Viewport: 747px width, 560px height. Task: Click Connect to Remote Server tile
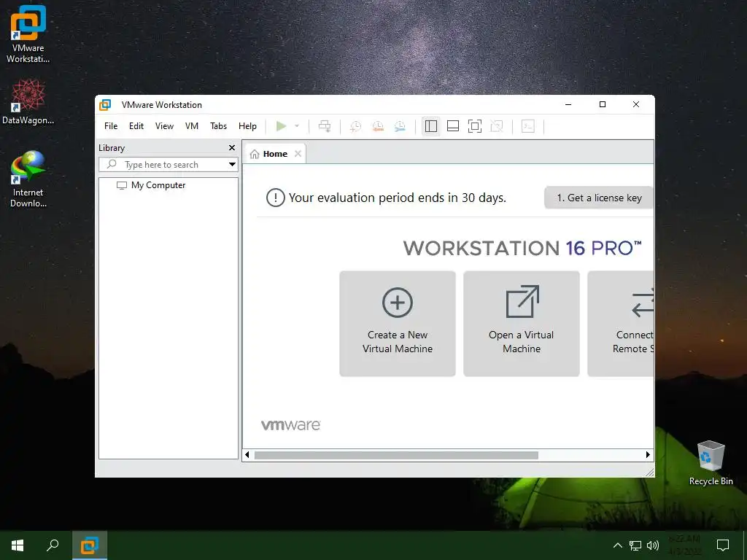tap(620, 324)
